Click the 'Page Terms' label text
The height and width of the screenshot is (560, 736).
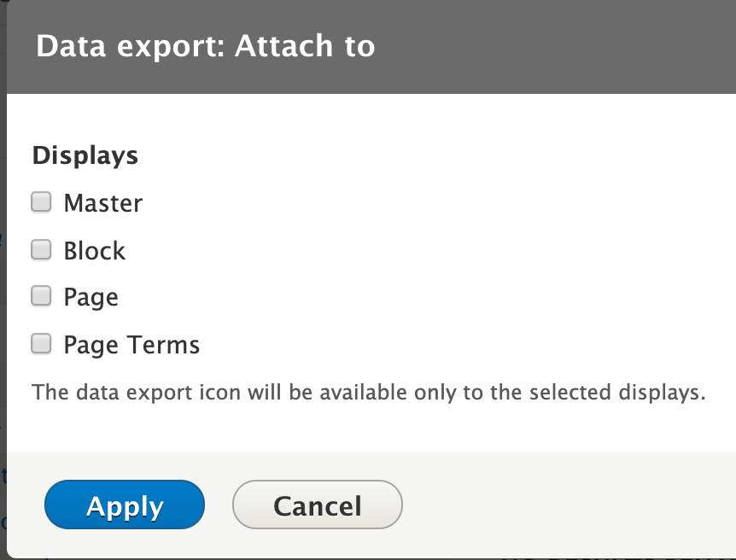tap(131, 345)
